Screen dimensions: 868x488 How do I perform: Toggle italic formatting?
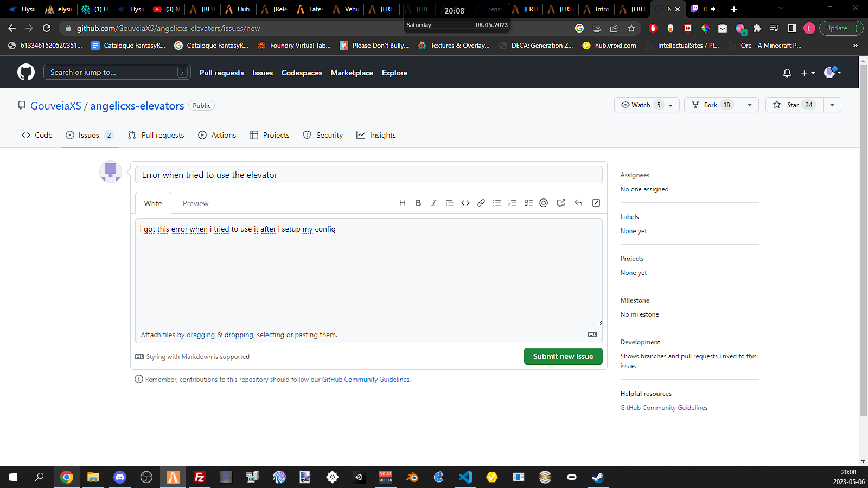433,202
